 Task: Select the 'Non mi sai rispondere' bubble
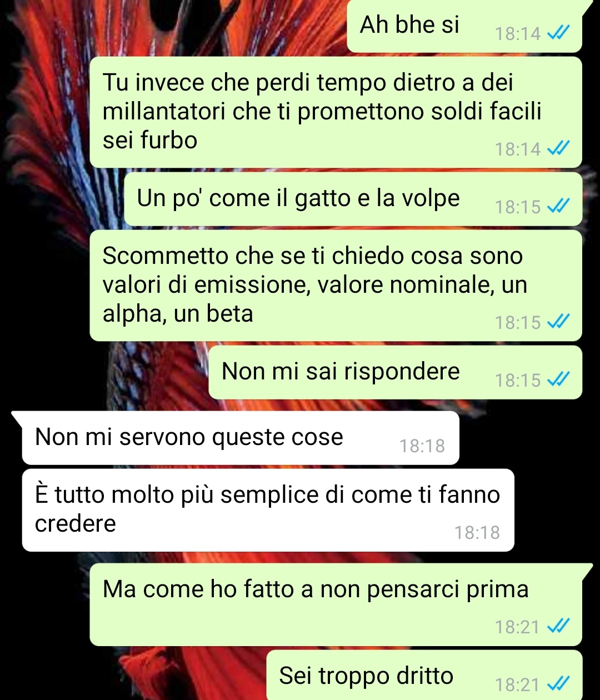(395, 372)
